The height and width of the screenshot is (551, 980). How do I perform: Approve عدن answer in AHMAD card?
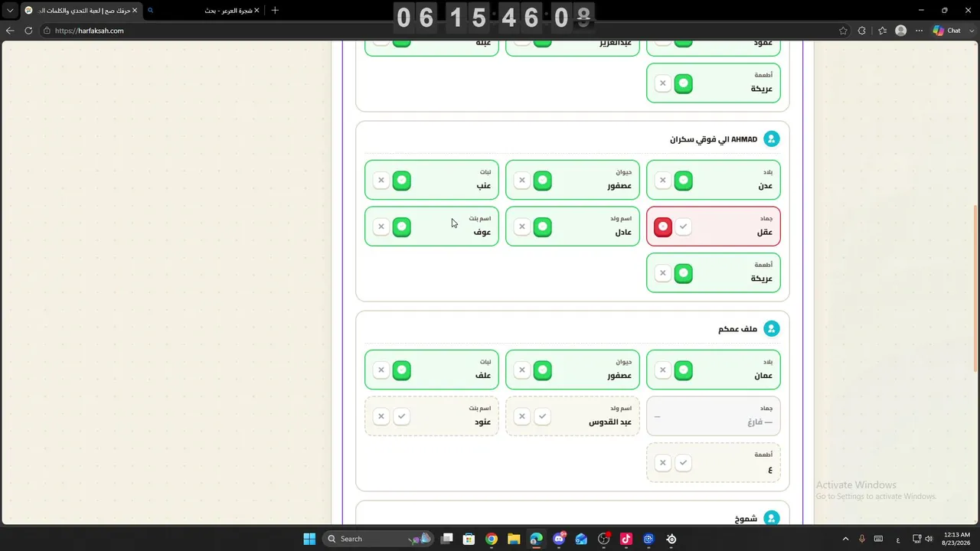[x=683, y=181]
